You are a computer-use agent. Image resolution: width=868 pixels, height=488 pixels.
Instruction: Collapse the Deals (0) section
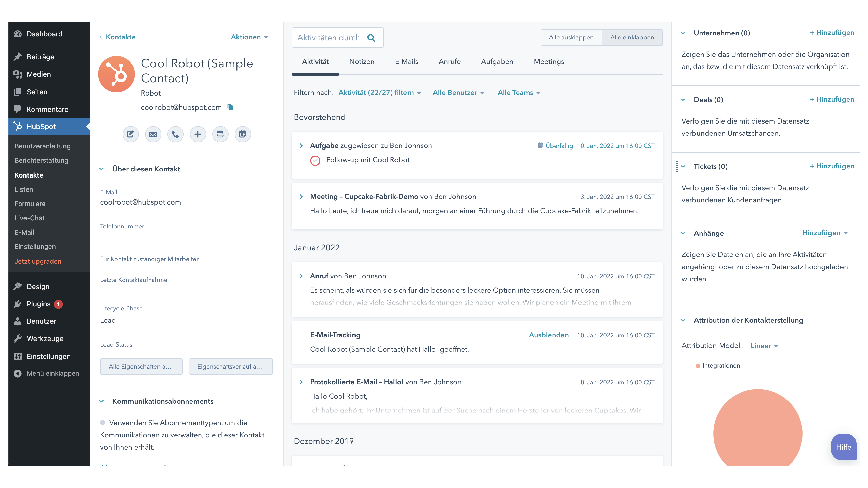coord(683,100)
